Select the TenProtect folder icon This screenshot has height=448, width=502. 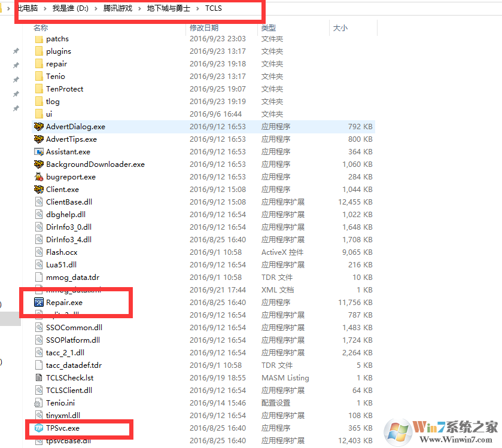39,89
